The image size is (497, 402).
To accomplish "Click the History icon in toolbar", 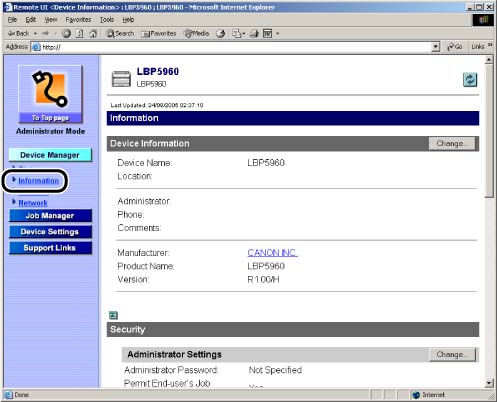I will [x=221, y=33].
